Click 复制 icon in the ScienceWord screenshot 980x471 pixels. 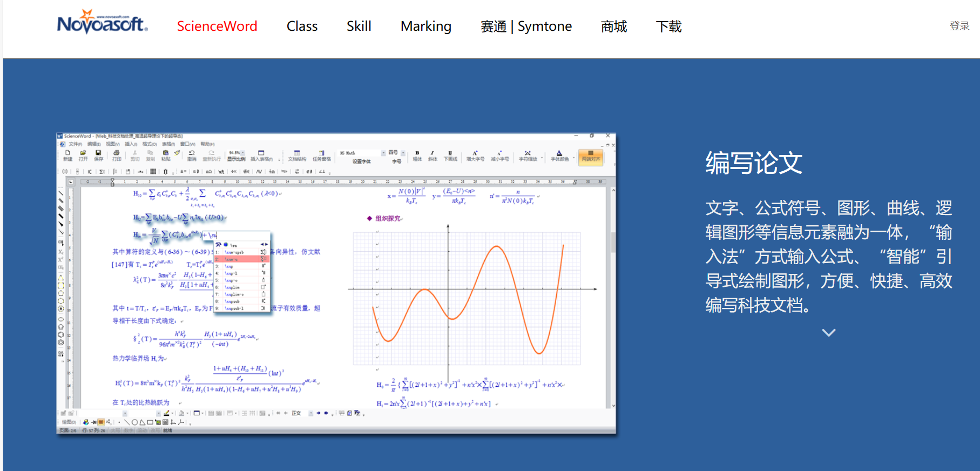coord(150,156)
